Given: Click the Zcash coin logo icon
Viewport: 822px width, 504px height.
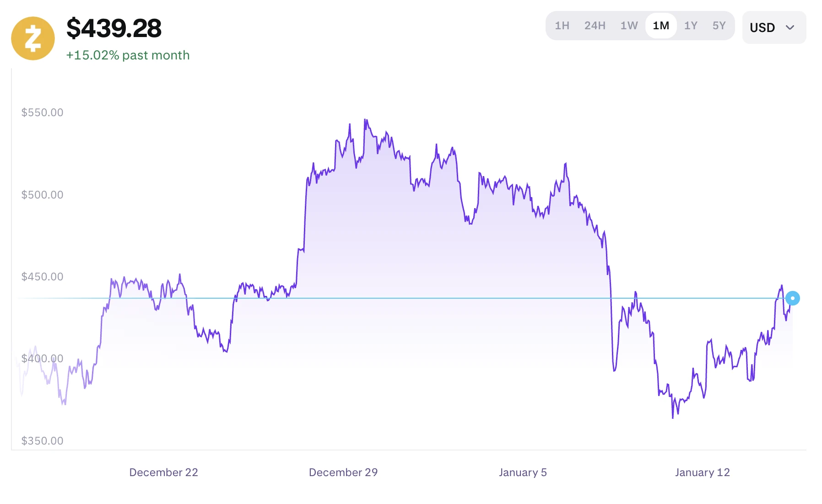Looking at the screenshot, I should 33,38.
